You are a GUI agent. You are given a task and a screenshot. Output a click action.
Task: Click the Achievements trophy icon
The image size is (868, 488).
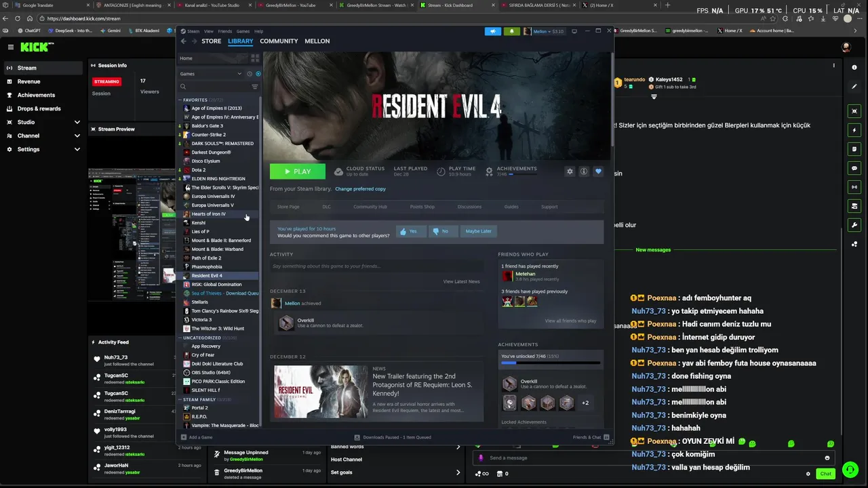(x=489, y=172)
